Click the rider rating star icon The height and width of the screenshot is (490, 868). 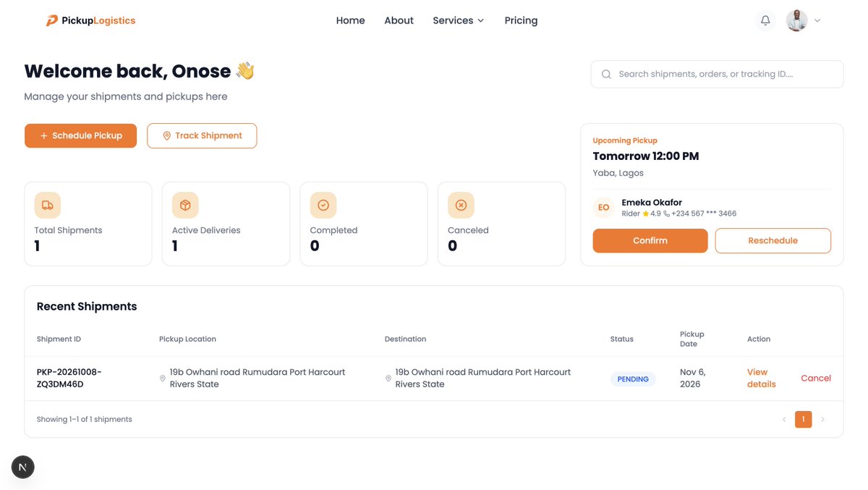click(646, 214)
